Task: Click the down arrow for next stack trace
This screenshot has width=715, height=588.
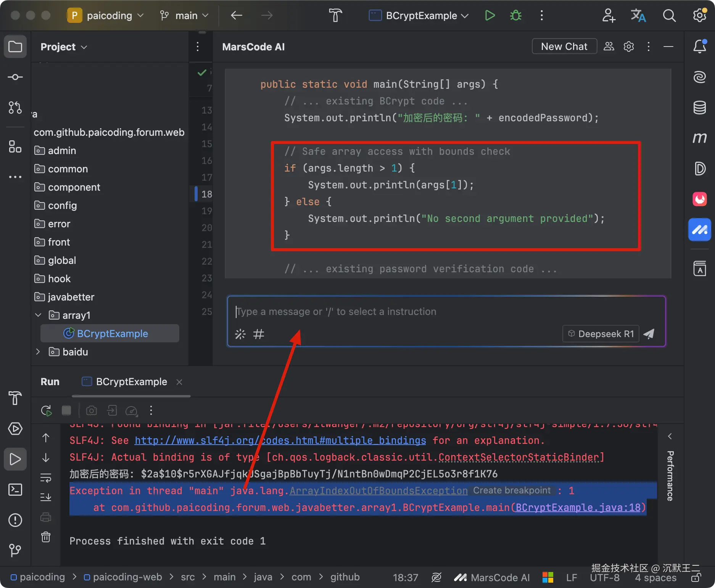Action: click(x=46, y=458)
